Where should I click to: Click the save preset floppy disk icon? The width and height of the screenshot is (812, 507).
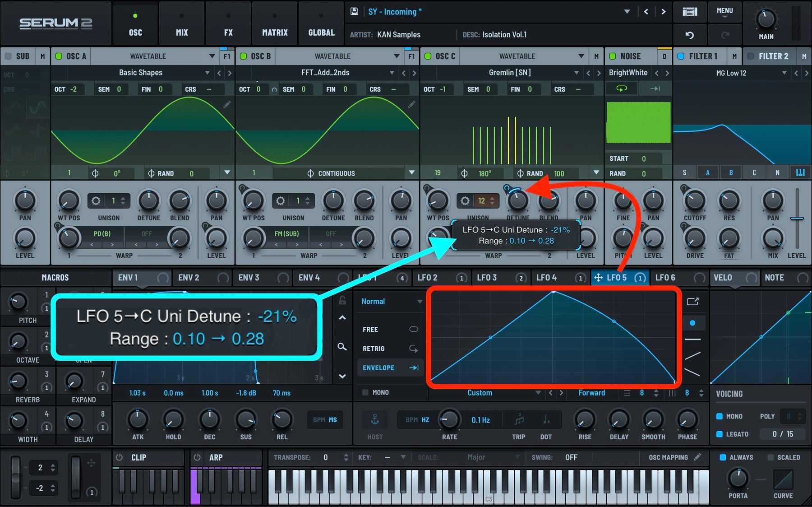(355, 12)
